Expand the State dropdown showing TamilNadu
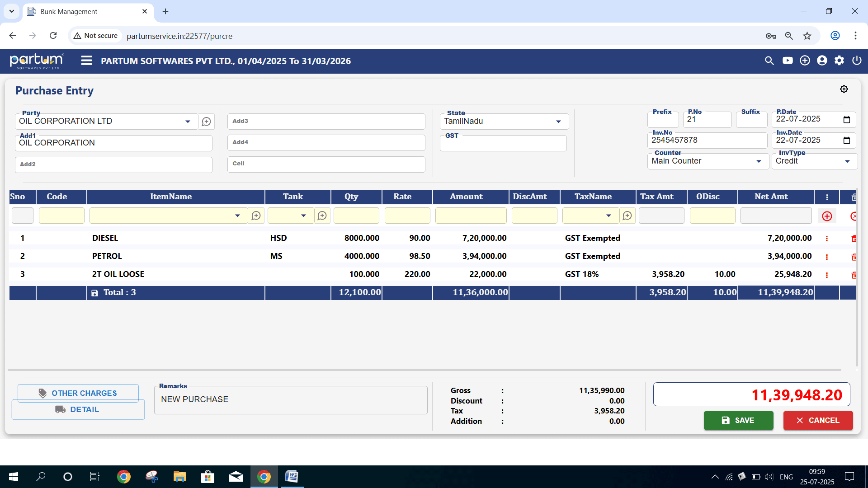868x488 pixels. pos(558,122)
